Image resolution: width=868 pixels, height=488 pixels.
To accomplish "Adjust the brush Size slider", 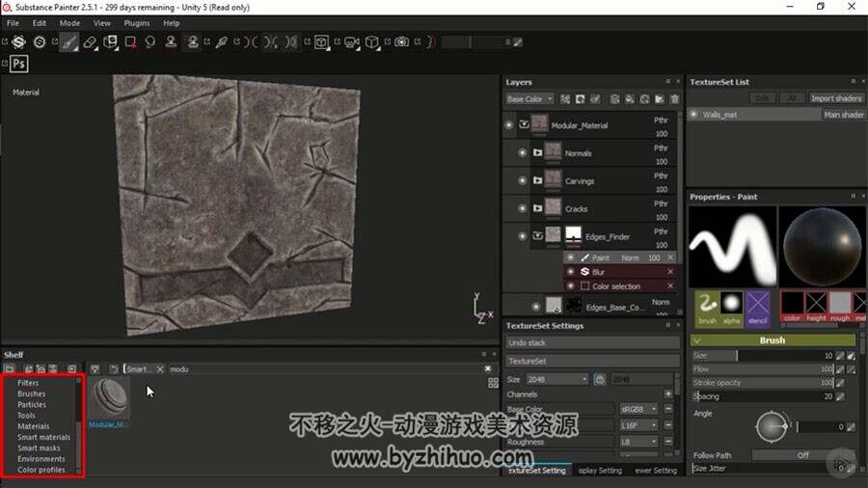I will (763, 356).
